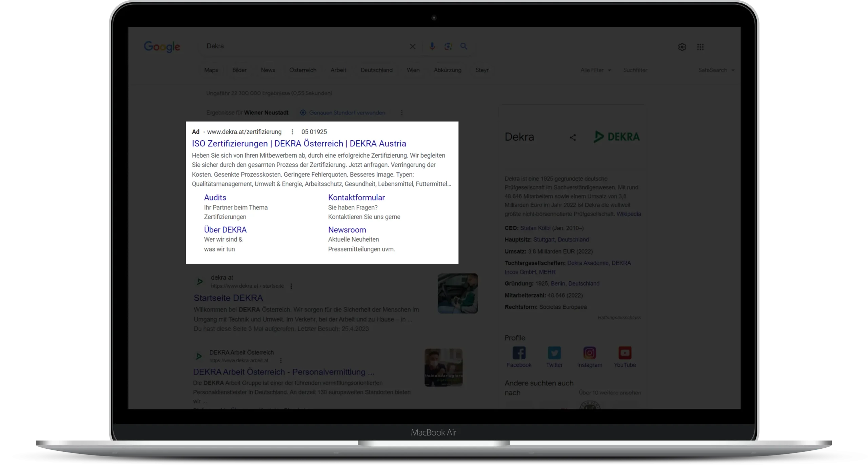This screenshot has height=465, width=868.
Task: Click DEKRA Arbeit Österreich favicon
Action: tap(199, 356)
